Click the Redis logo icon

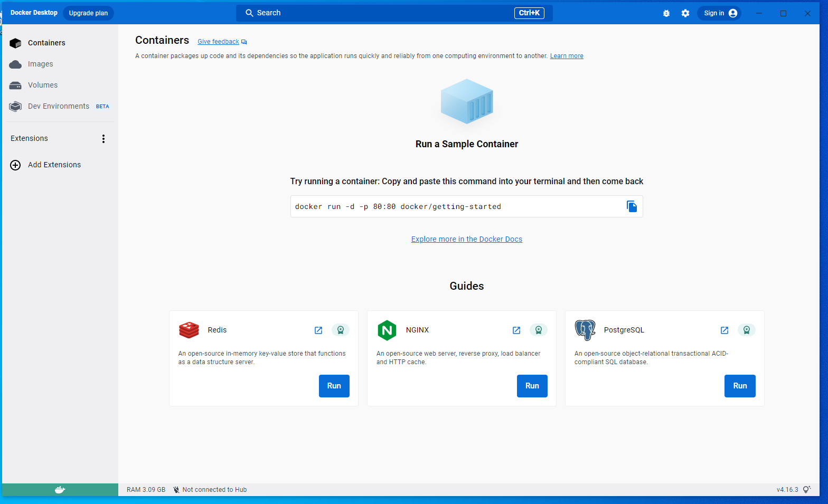pyautogui.click(x=189, y=330)
